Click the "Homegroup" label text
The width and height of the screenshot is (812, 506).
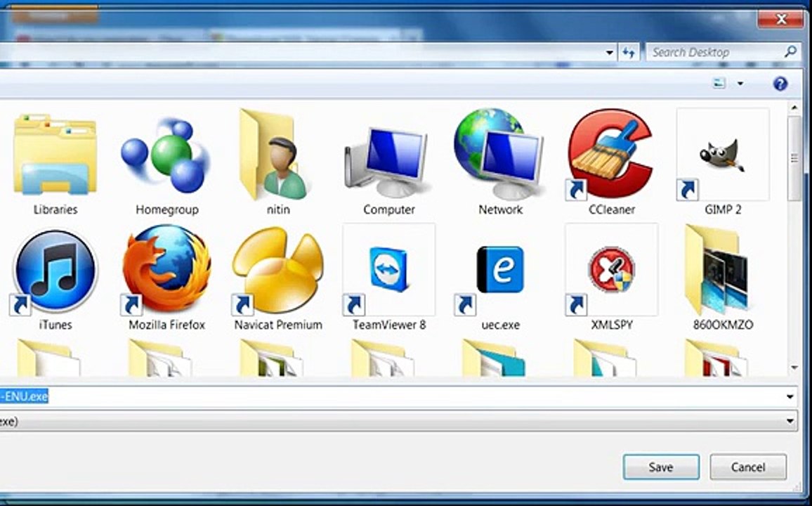(166, 209)
